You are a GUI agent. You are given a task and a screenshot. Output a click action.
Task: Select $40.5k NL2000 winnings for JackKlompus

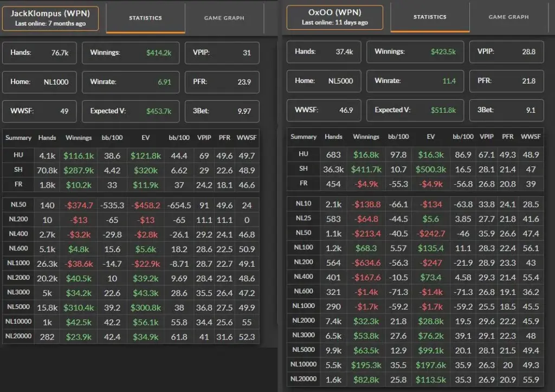[79, 279]
